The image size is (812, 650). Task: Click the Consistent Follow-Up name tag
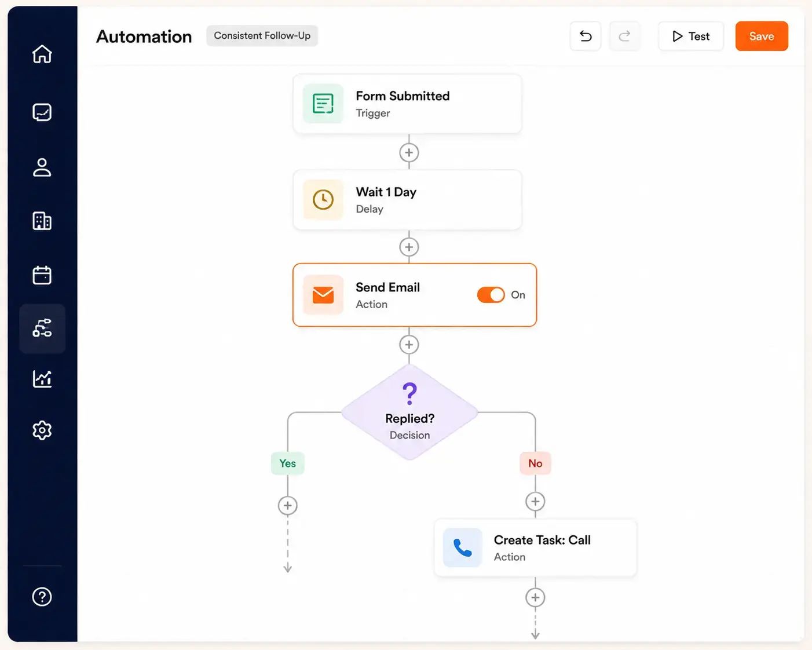[x=262, y=36]
